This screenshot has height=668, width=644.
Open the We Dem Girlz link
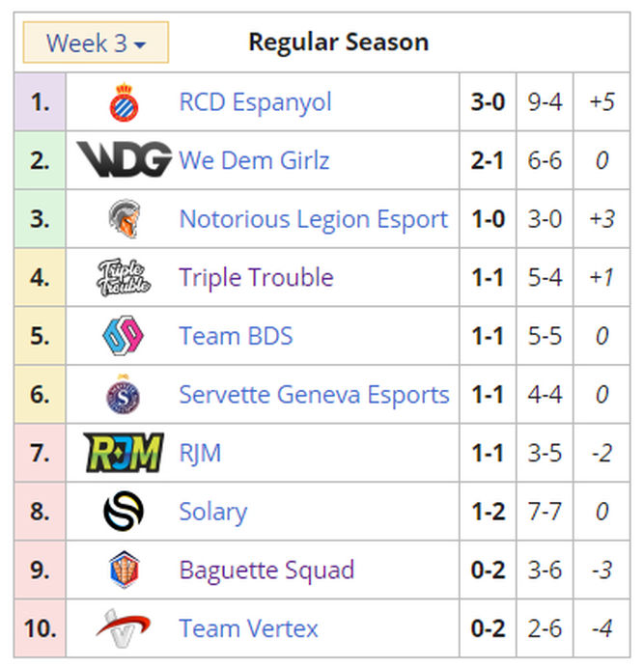tap(255, 160)
